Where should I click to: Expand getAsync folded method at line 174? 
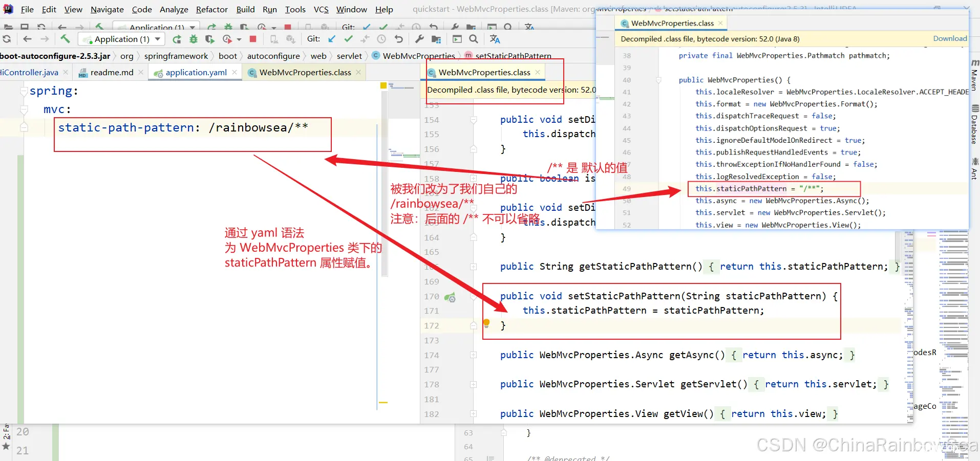pos(474,355)
